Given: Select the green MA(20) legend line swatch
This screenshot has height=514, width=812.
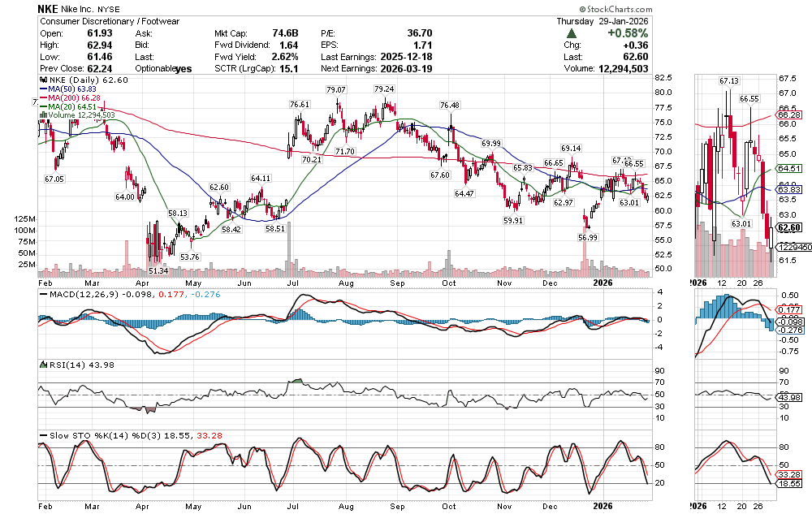Looking at the screenshot, I should point(43,106).
